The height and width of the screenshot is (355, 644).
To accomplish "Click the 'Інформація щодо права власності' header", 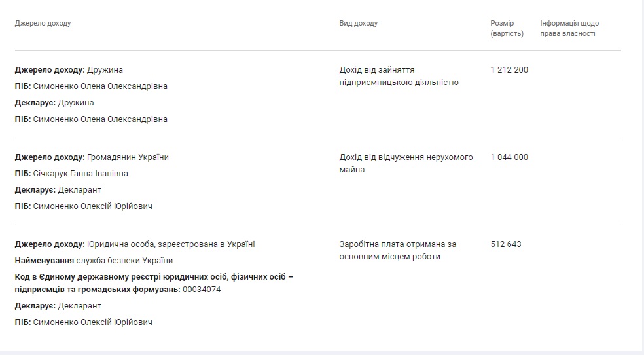I will pyautogui.click(x=569, y=28).
